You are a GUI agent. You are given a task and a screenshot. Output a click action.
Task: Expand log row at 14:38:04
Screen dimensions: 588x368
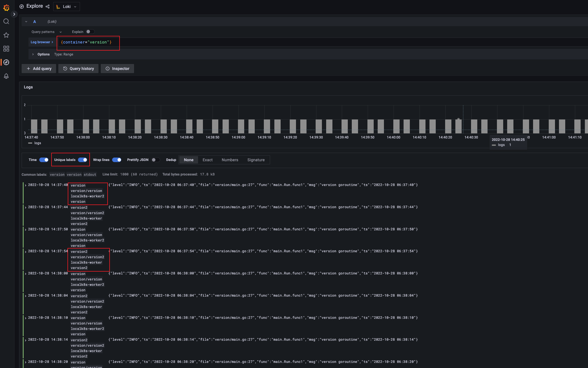coord(26,296)
